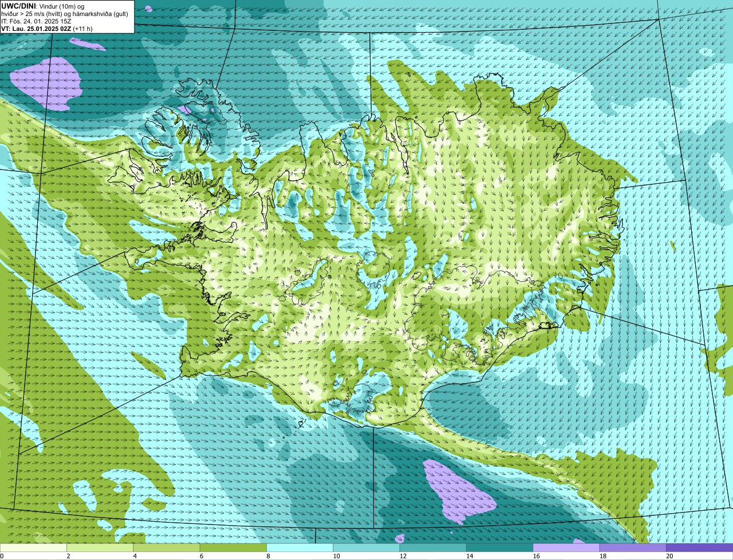Click the 12–14 m/s teal legend swatch

tap(433, 548)
